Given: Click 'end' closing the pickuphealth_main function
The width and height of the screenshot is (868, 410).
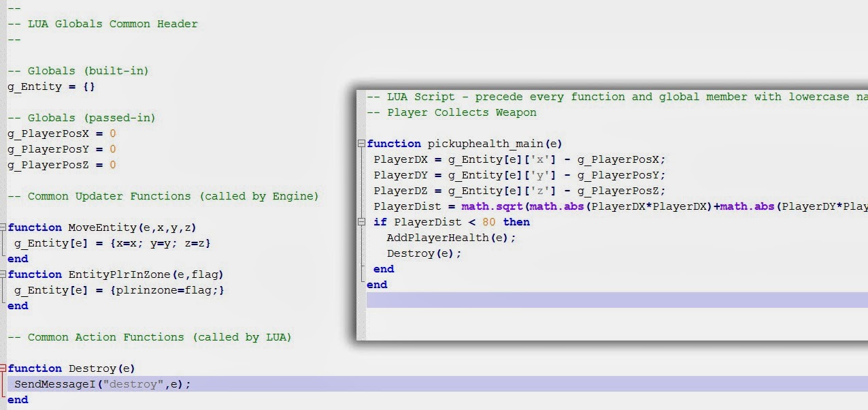Looking at the screenshot, I should (x=377, y=285).
